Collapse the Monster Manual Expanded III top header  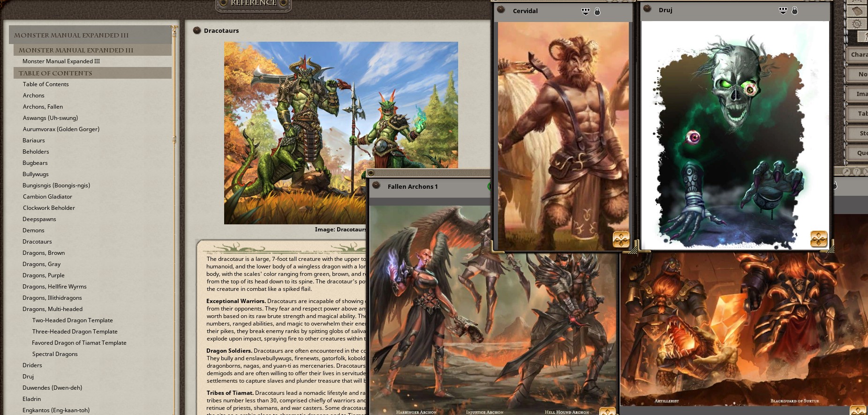click(x=90, y=35)
